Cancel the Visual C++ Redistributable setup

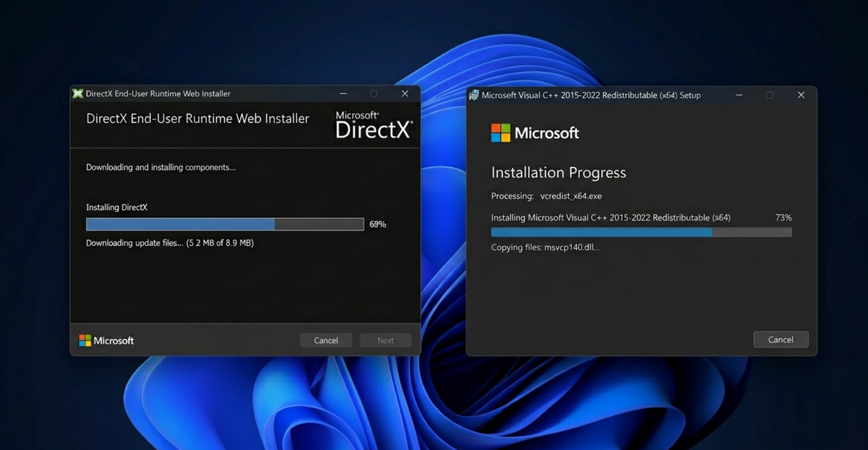click(781, 339)
